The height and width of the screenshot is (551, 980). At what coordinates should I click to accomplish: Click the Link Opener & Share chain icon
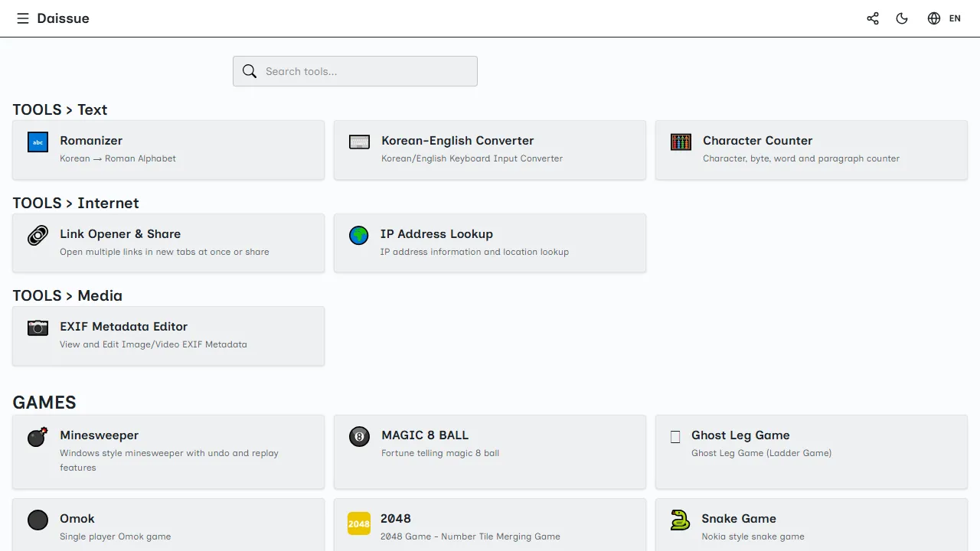pos(38,235)
